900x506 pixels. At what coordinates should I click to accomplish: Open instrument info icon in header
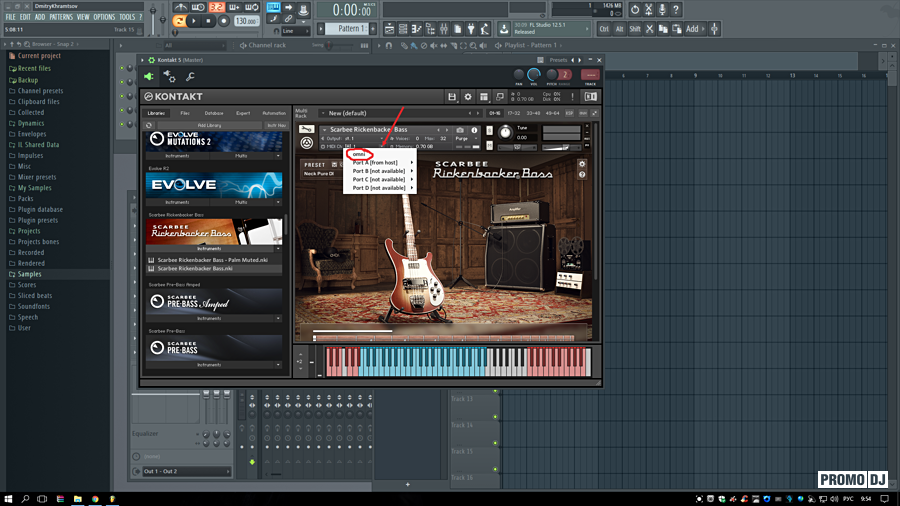click(x=474, y=130)
